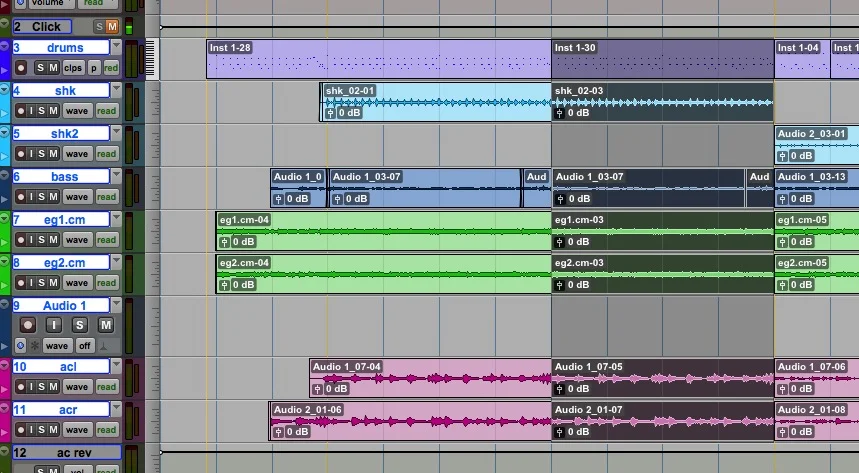Select the ac rev track name
Screen dimensions: 859x473
pos(74,453)
